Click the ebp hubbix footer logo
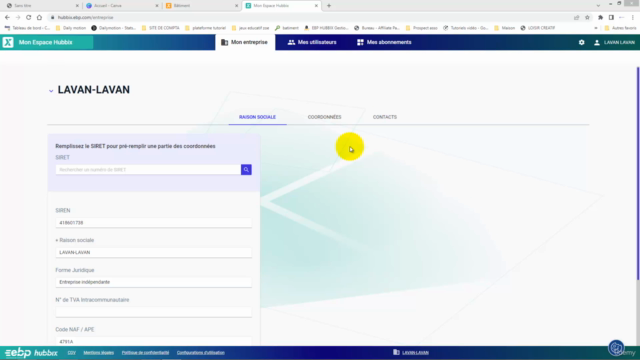Image resolution: width=640 pixels, height=360 pixels. click(31, 353)
